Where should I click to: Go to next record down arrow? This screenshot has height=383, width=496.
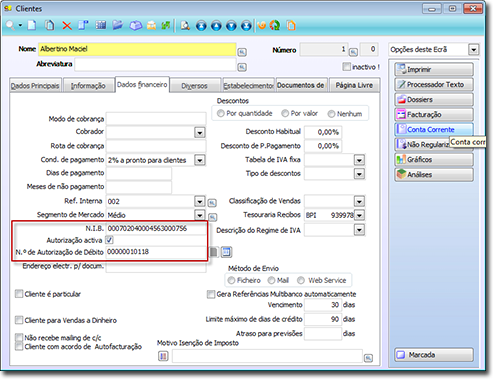[231, 26]
